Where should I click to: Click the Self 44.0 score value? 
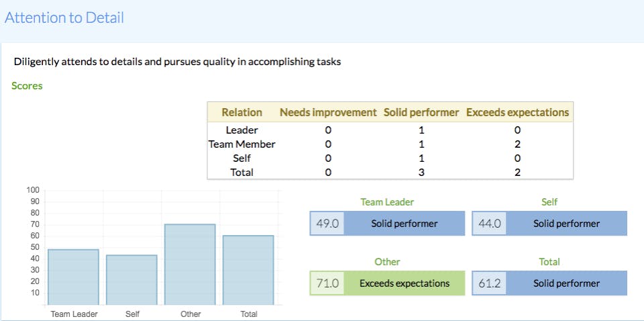point(490,224)
